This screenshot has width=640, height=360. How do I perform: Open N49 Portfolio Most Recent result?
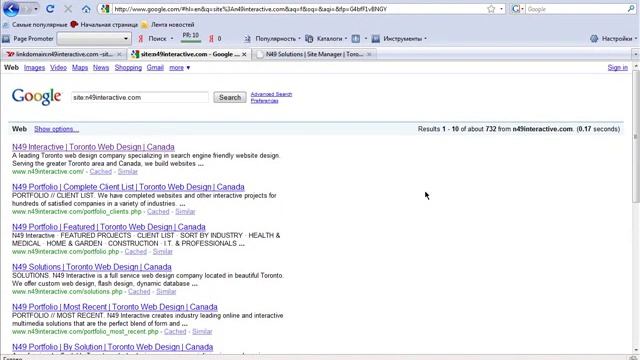[x=115, y=307]
